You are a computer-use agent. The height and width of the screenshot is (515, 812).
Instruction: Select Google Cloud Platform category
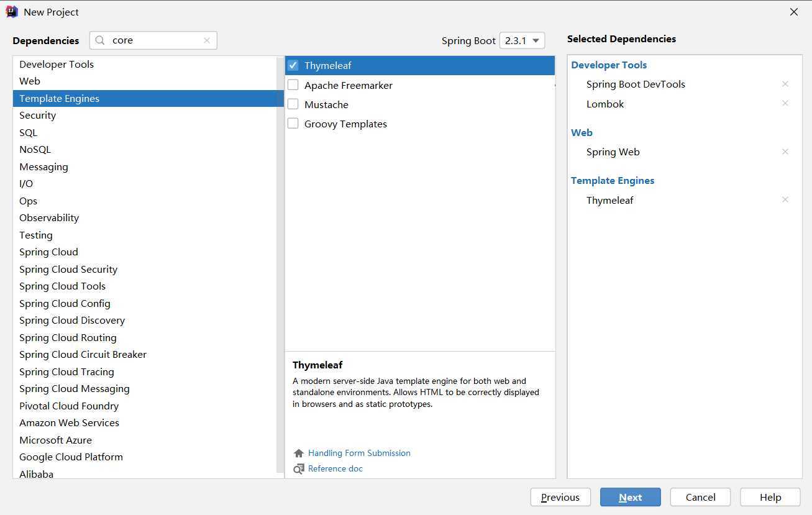[x=145, y=457]
